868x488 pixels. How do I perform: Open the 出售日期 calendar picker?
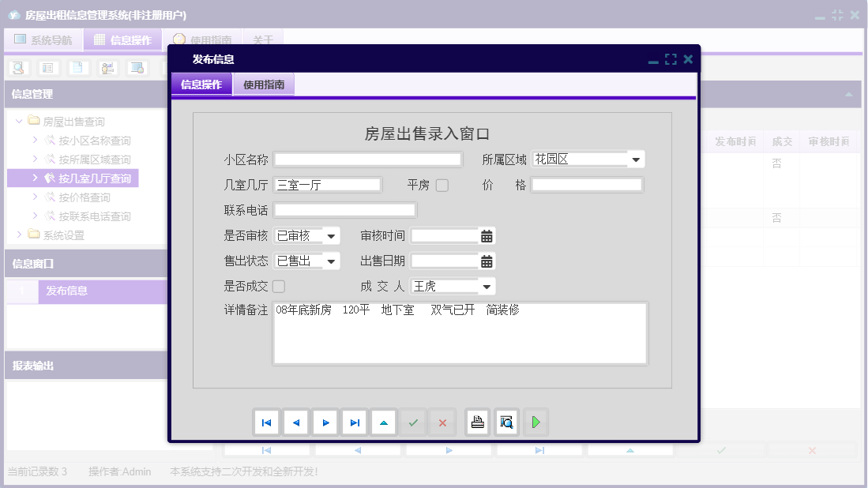tap(487, 261)
